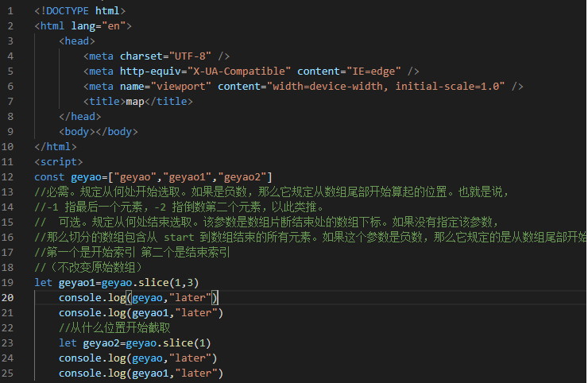Click the comment containing the word start
The width and height of the screenshot is (588, 383).
tap(311, 238)
